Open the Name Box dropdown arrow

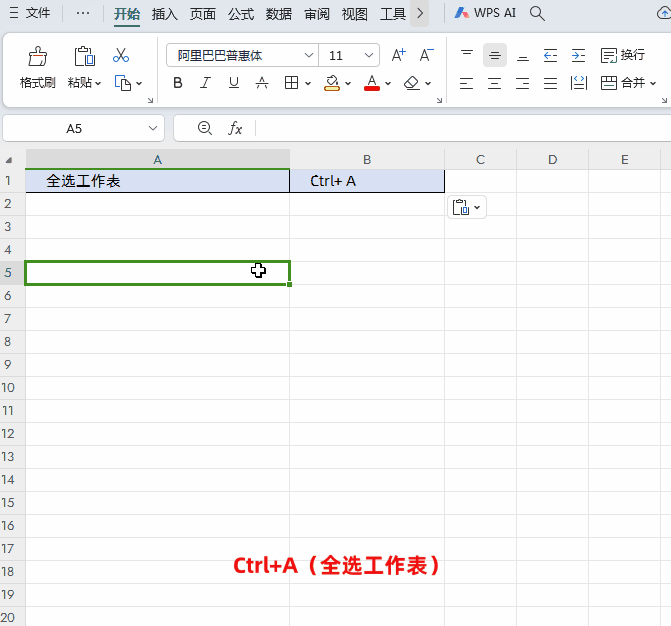[153, 128]
